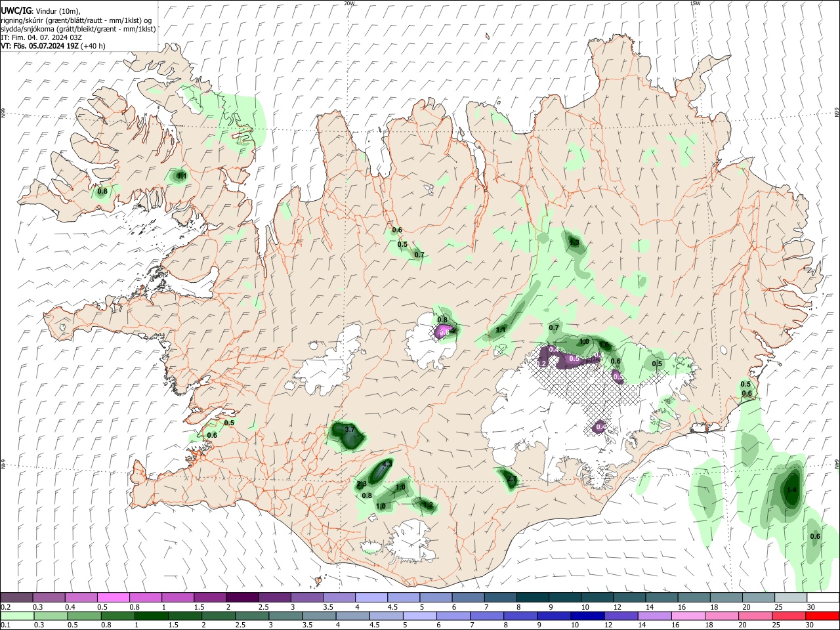840x630 pixels.
Task: Click the '1.5' label in the bottom legend row
Action: point(173,625)
